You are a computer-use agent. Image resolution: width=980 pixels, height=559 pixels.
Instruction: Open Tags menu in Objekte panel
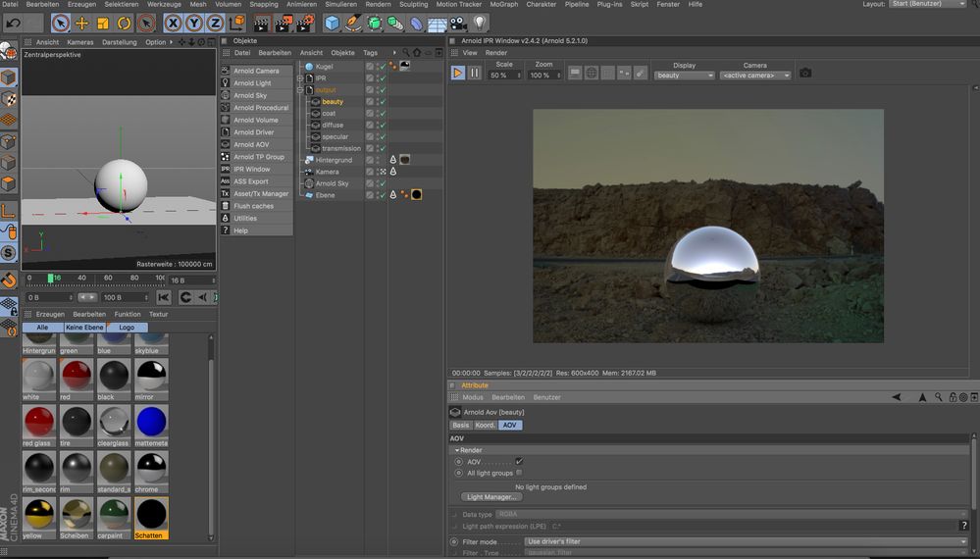(x=370, y=53)
